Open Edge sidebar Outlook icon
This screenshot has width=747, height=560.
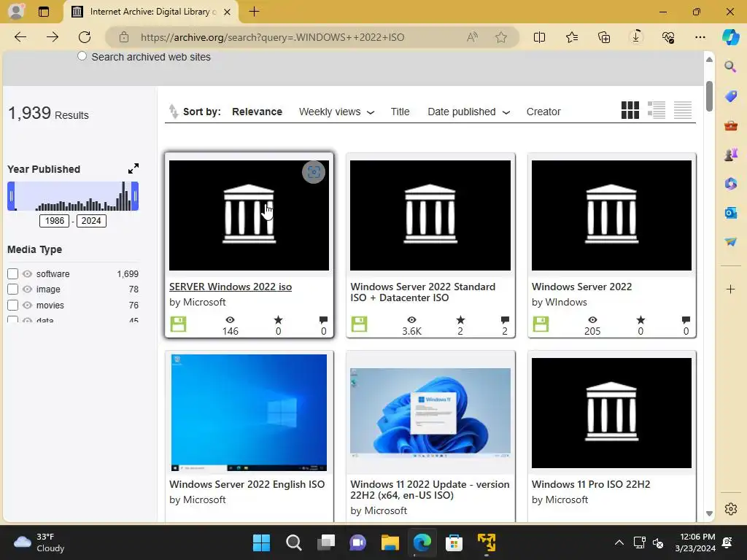tap(730, 212)
